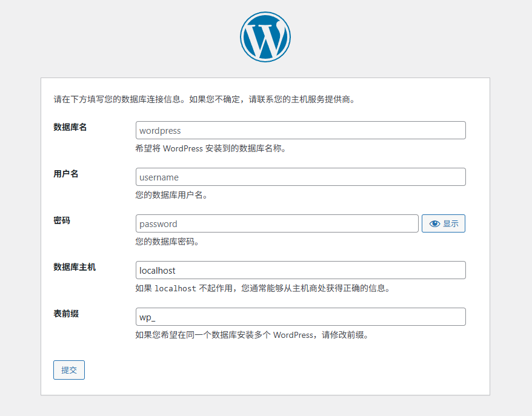Edit the 数据库主机 localhost field
The width and height of the screenshot is (532, 416).
[301, 270]
